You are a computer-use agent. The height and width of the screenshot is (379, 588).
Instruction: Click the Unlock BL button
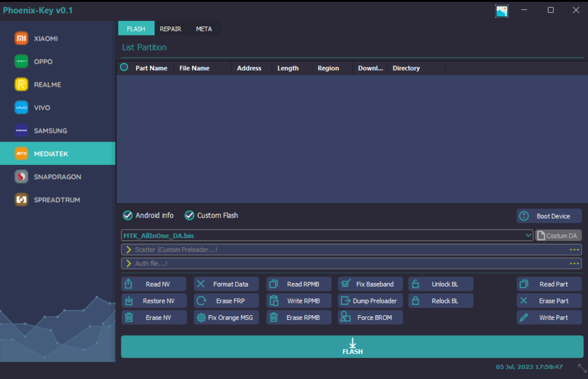coord(440,284)
